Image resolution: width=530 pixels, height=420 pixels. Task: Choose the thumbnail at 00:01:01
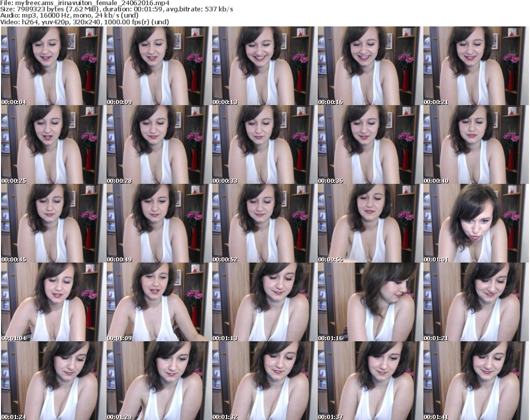(x=476, y=224)
